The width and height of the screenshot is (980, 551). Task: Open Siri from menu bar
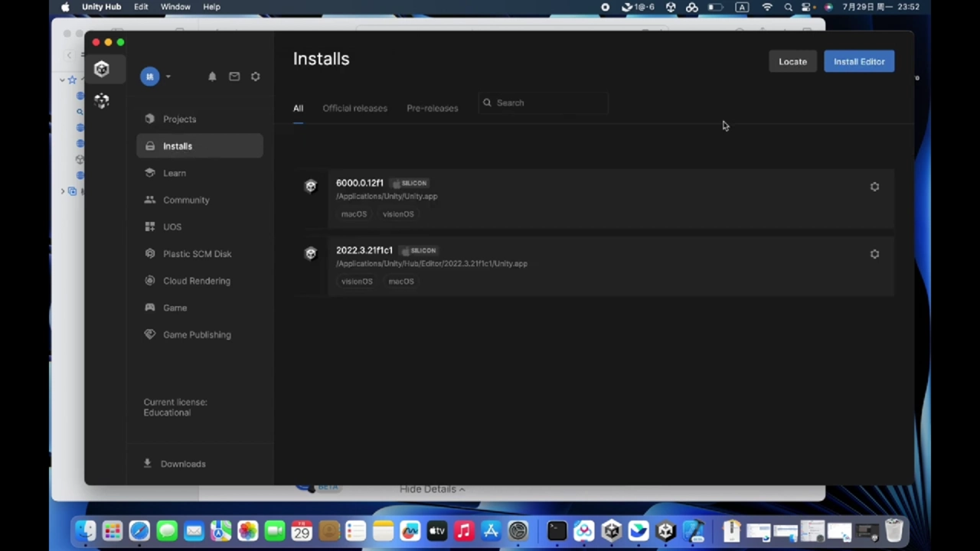[x=828, y=7]
